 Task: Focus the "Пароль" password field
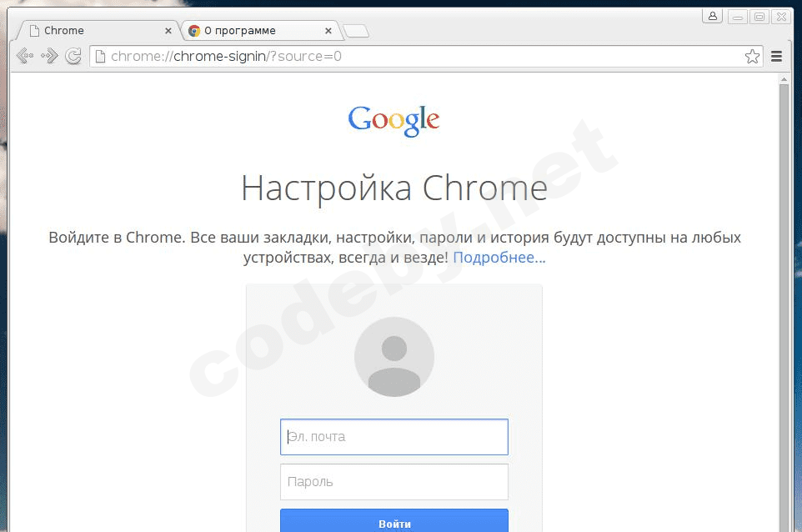pos(393,482)
